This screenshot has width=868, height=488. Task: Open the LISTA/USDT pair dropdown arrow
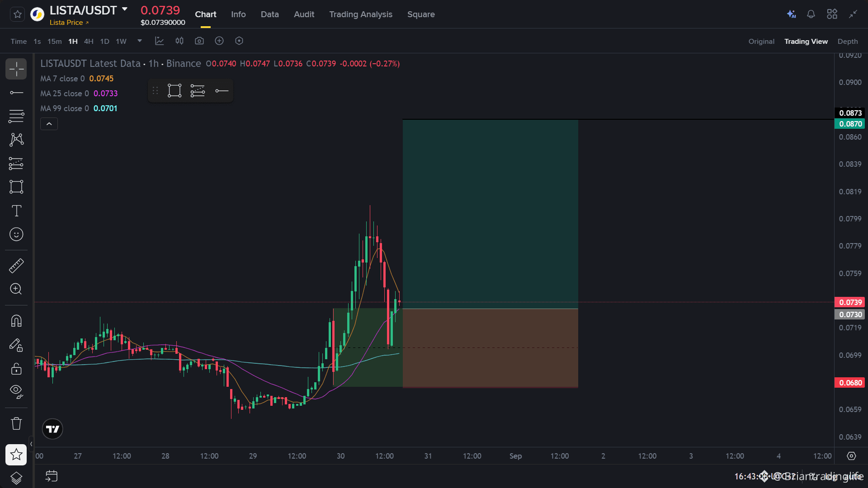(x=125, y=9)
